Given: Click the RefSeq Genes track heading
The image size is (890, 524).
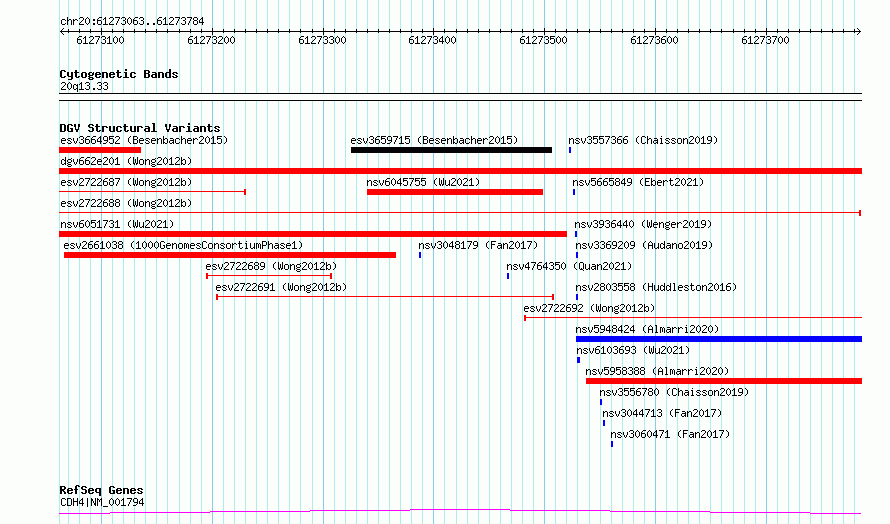Looking at the screenshot, I should pyautogui.click(x=102, y=490).
